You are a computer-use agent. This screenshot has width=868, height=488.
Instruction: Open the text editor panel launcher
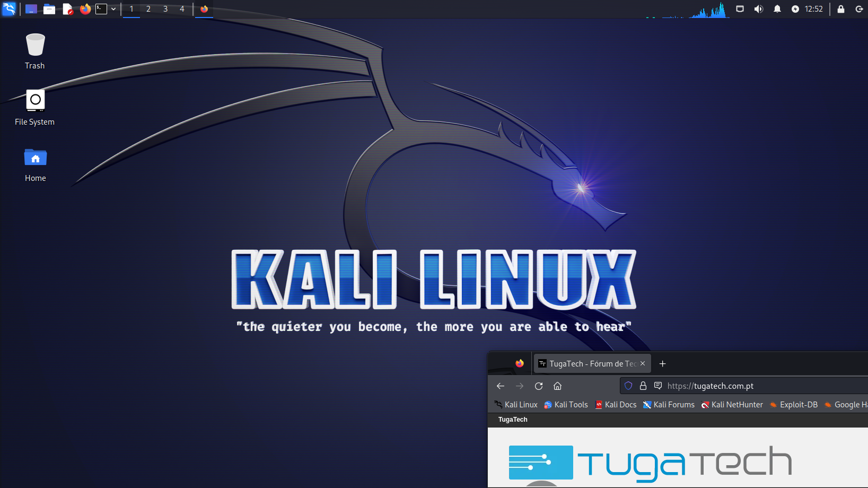[67, 9]
